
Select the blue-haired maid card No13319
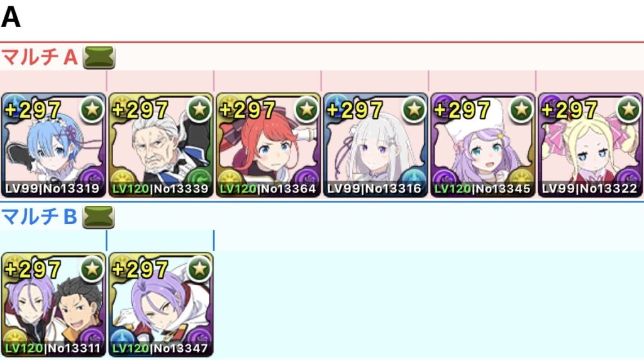[53, 145]
